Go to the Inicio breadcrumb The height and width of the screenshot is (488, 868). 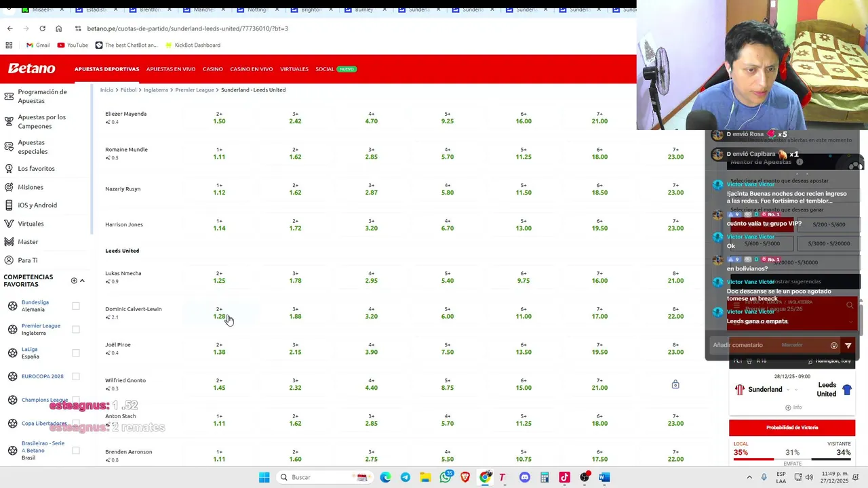106,89
